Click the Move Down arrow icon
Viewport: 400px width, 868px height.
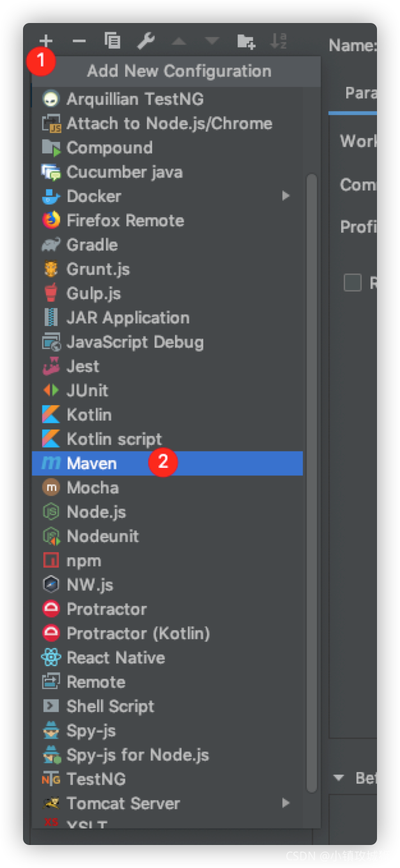(x=212, y=42)
